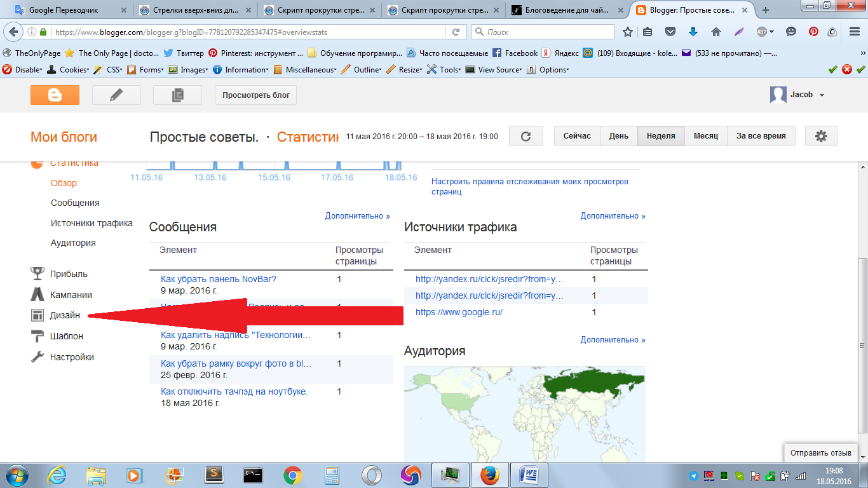The image size is (868, 488).
Task: Click the Просмотреть блог button
Action: click(x=255, y=95)
